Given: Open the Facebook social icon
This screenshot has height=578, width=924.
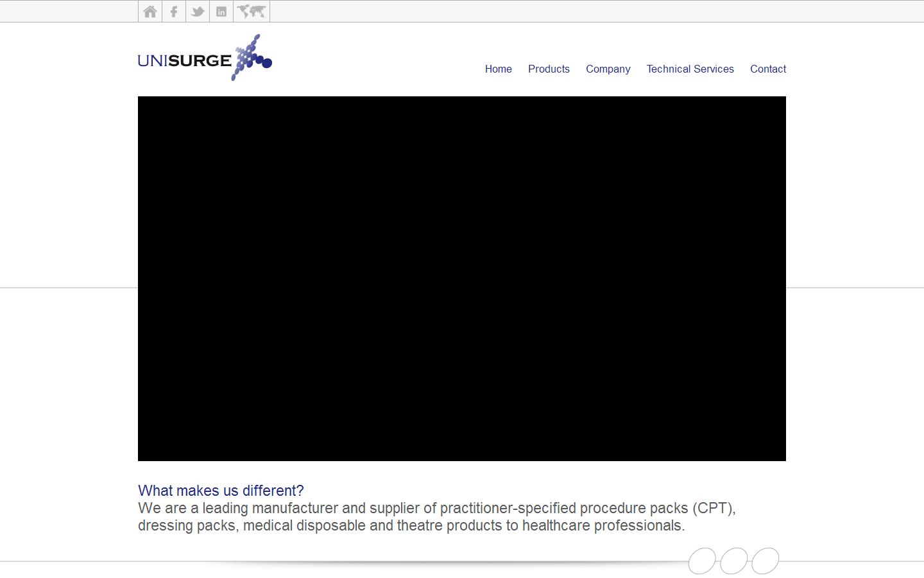Looking at the screenshot, I should pos(173,11).
